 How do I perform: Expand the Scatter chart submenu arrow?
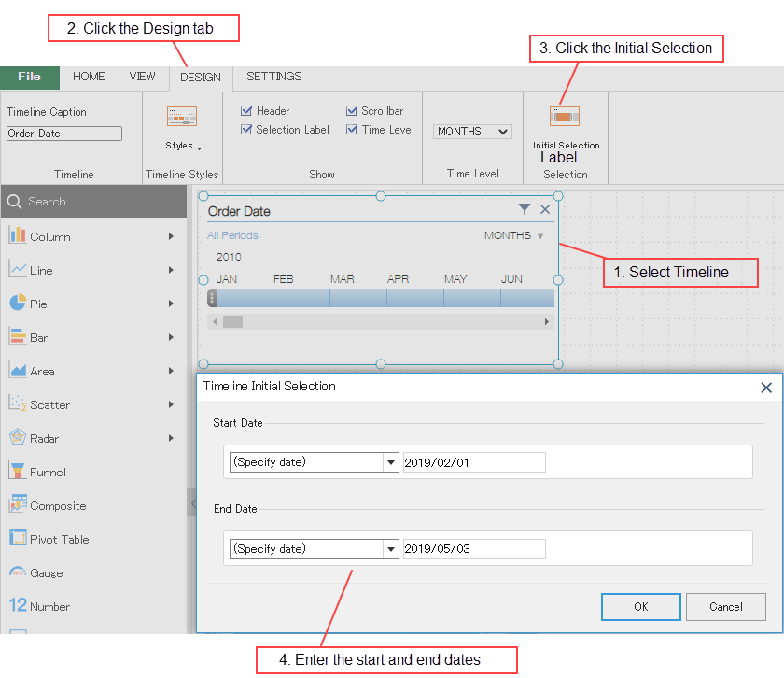[171, 404]
